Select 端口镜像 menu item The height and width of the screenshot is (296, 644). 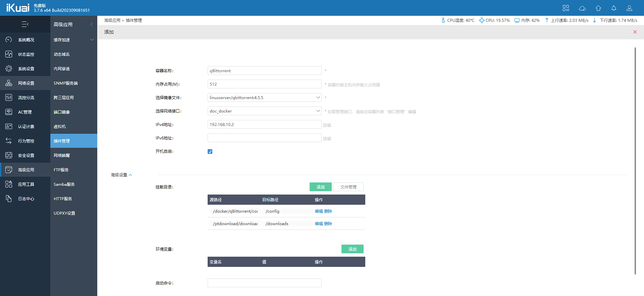click(x=74, y=112)
